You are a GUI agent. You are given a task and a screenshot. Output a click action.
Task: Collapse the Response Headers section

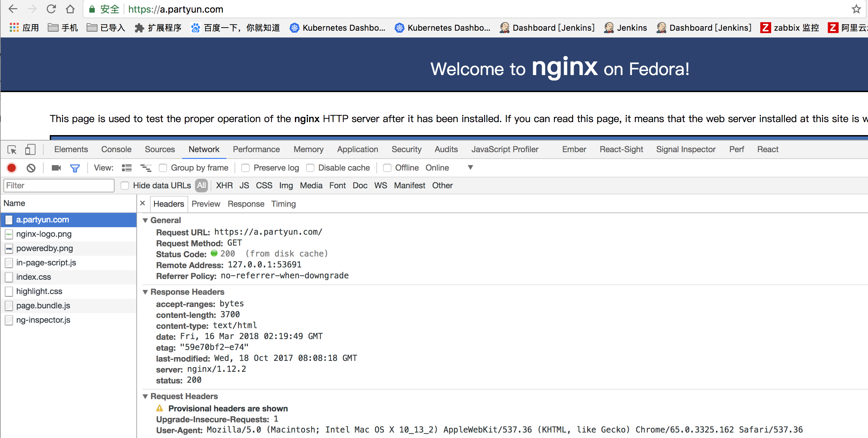tap(145, 292)
